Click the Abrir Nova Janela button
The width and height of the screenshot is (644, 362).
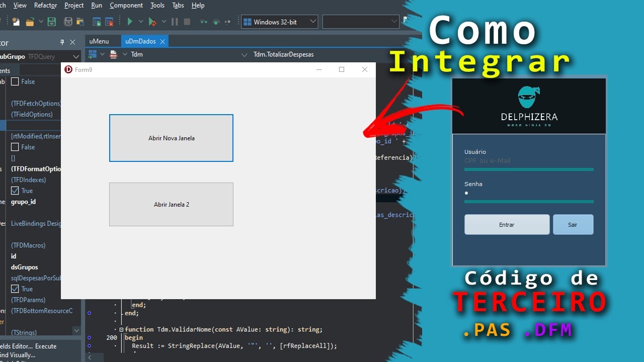171,138
